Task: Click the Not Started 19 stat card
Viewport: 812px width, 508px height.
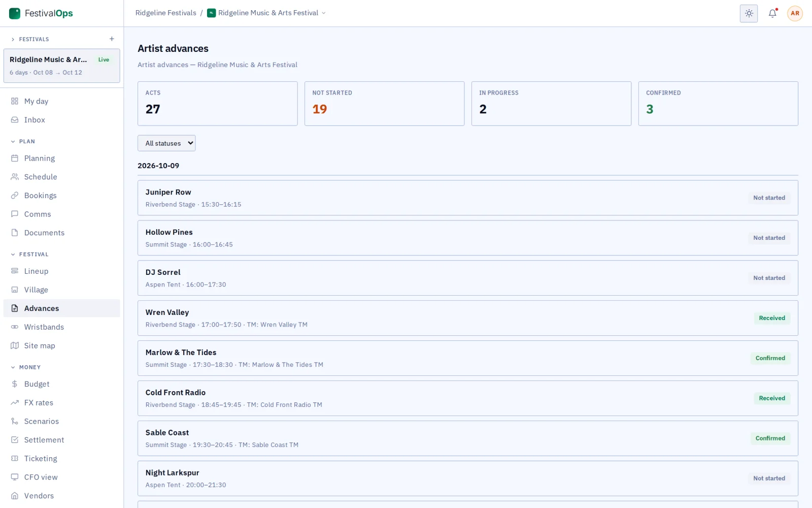Action: [x=384, y=104]
